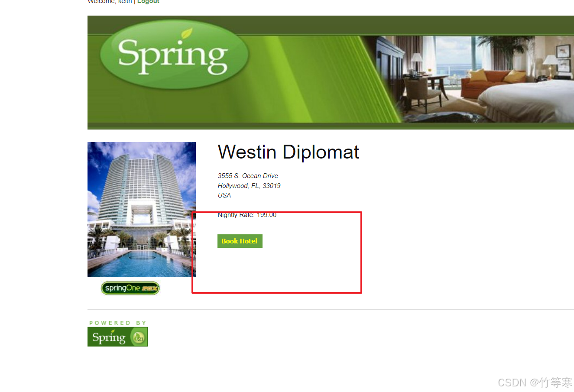The width and height of the screenshot is (574, 392).
Task: Open the Westin Diplomat hotel photo
Action: pos(142,209)
